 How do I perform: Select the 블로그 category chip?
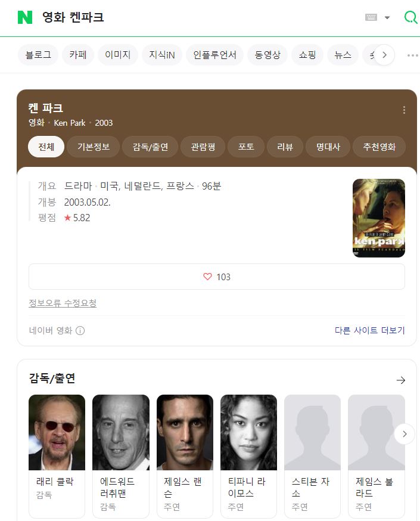38,55
